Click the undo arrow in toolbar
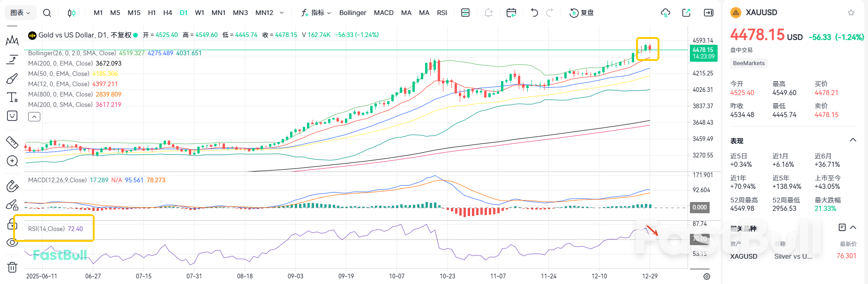The width and height of the screenshot is (868, 284). [x=534, y=13]
